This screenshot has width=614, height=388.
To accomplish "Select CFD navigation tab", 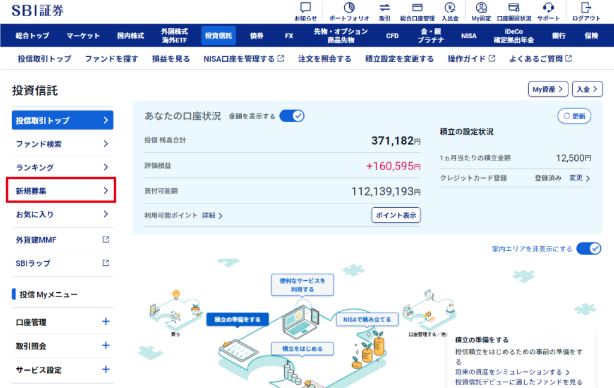I will tap(392, 36).
